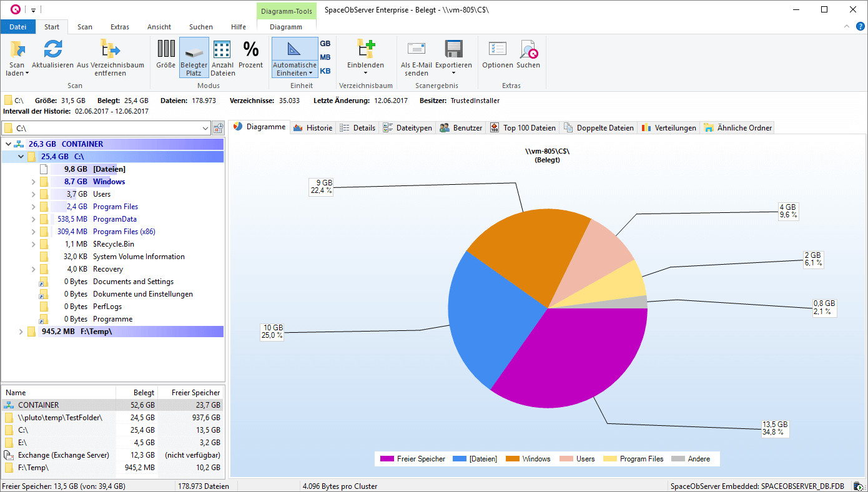The width and height of the screenshot is (868, 492).
Task: Open the Exportieren menu
Action: point(453,57)
